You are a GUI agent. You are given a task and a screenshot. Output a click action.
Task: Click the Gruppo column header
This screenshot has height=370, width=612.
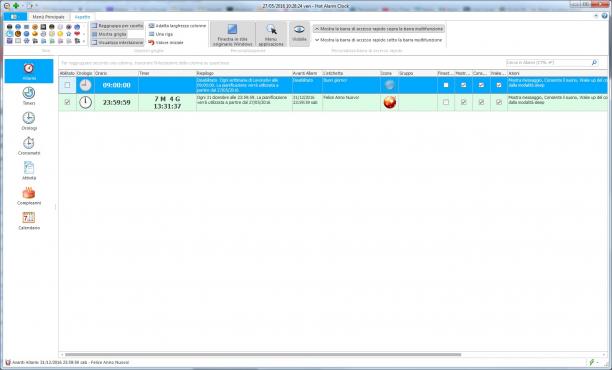tap(417, 73)
